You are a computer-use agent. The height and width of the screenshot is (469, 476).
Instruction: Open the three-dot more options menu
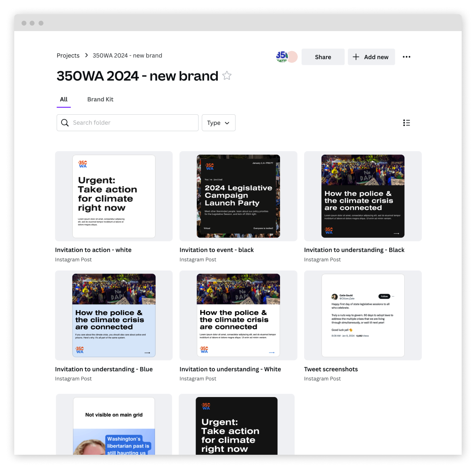pos(407,57)
